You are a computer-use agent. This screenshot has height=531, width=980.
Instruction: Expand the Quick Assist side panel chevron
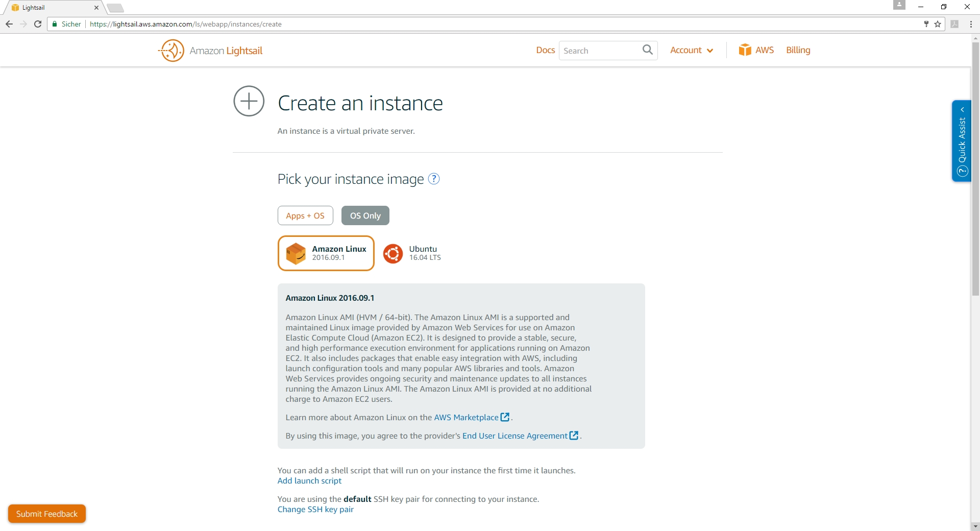[962, 110]
